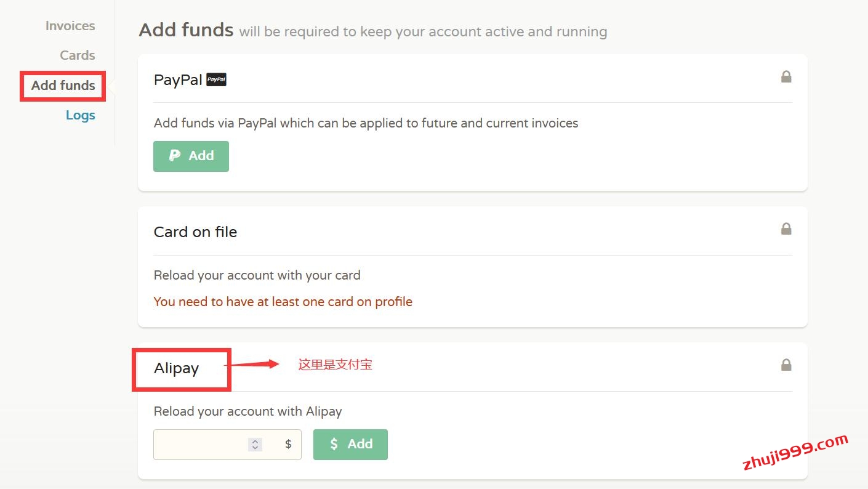This screenshot has width=868, height=489.
Task: Click the 'Add funds' page heading
Action: point(186,30)
